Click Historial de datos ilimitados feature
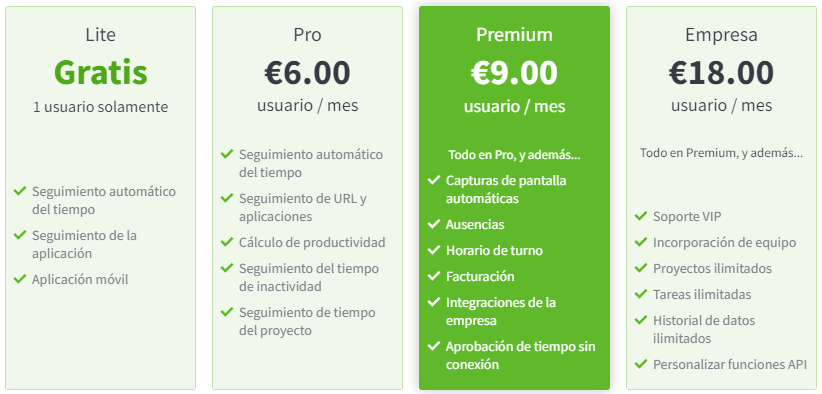The image size is (822, 394). click(x=704, y=329)
